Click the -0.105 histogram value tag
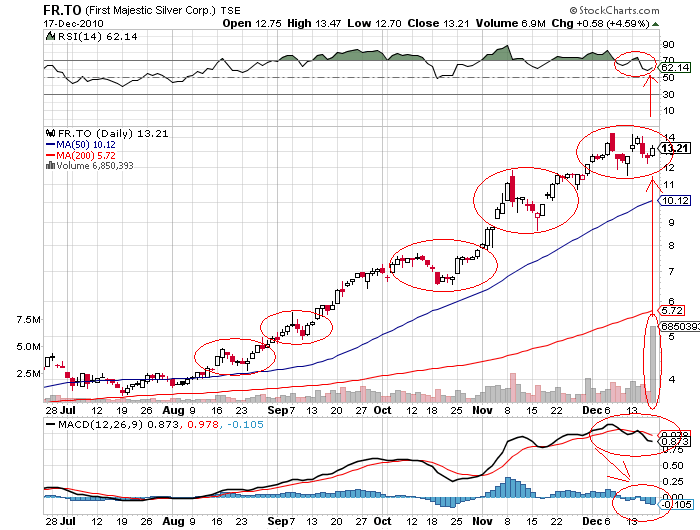This screenshot has width=700, height=530. coord(676,505)
